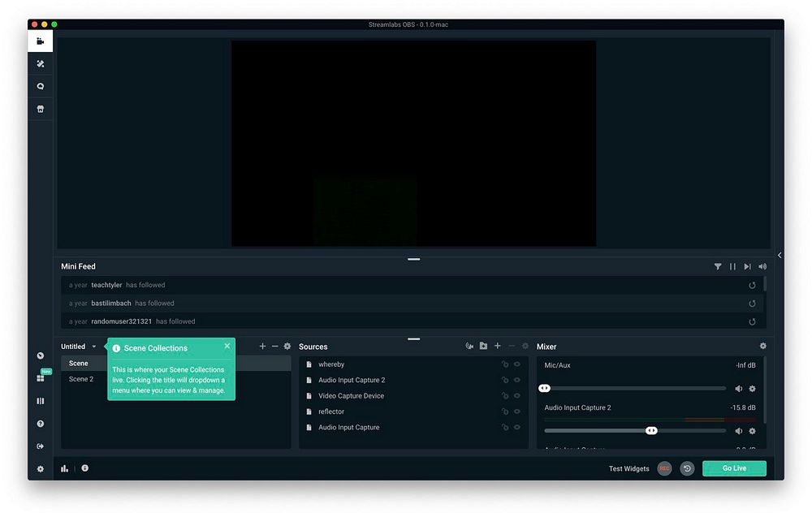Open the Themes icon in sidebar
Image resolution: width=812 pixels, height=517 pixels.
pos(41,63)
